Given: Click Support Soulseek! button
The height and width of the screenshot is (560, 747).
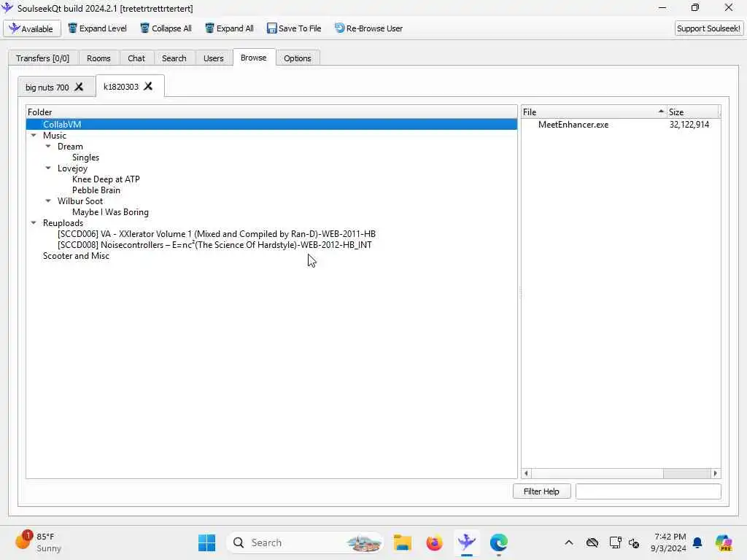Looking at the screenshot, I should [708, 28].
